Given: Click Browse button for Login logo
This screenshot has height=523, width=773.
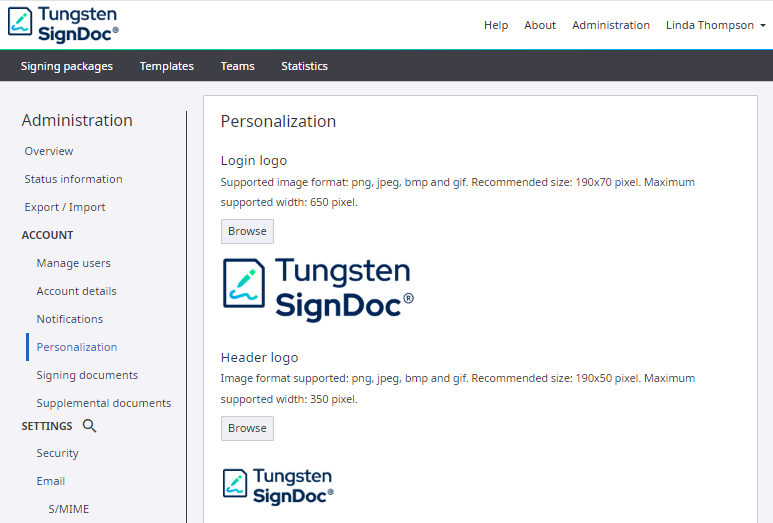Looking at the screenshot, I should pyautogui.click(x=247, y=231).
